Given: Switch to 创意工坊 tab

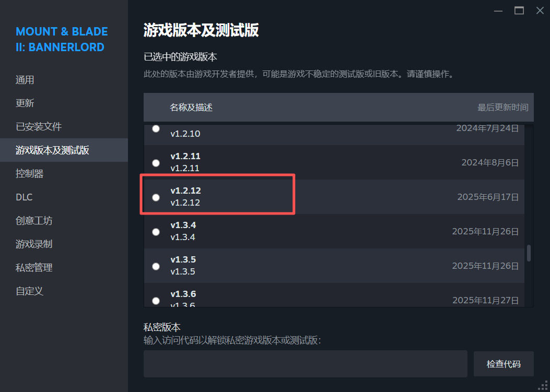Looking at the screenshot, I should pyautogui.click(x=34, y=221).
